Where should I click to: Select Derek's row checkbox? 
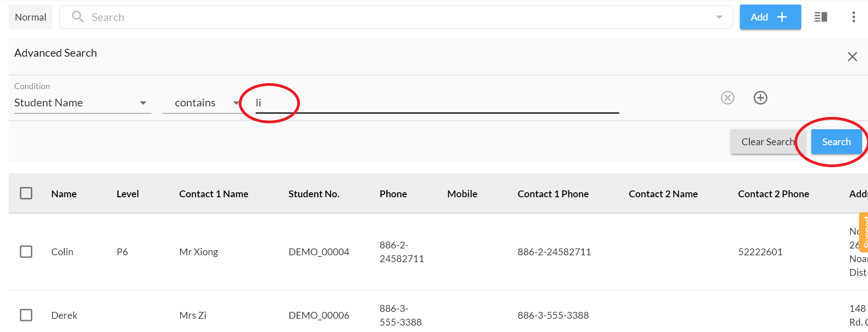click(x=26, y=315)
